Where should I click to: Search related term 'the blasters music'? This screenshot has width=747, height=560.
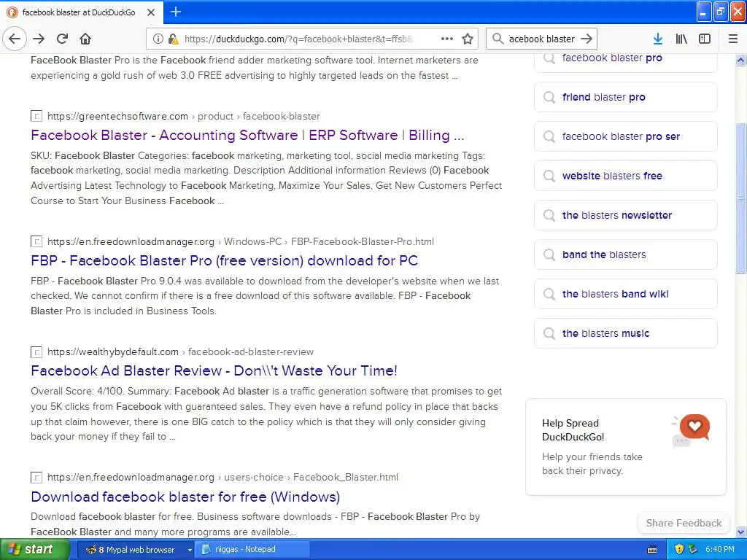click(x=625, y=333)
